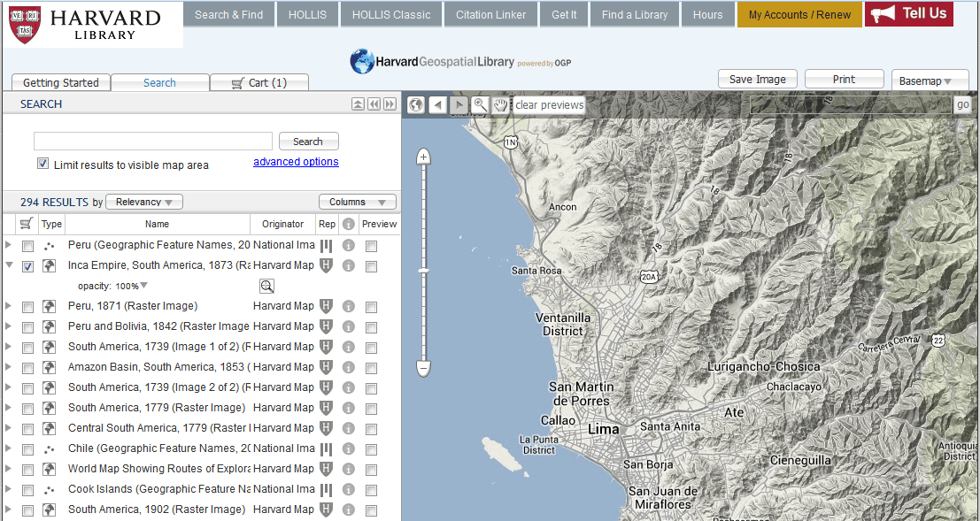
Task: Click the magnifier icon under Inca Empire row
Action: tap(266, 286)
